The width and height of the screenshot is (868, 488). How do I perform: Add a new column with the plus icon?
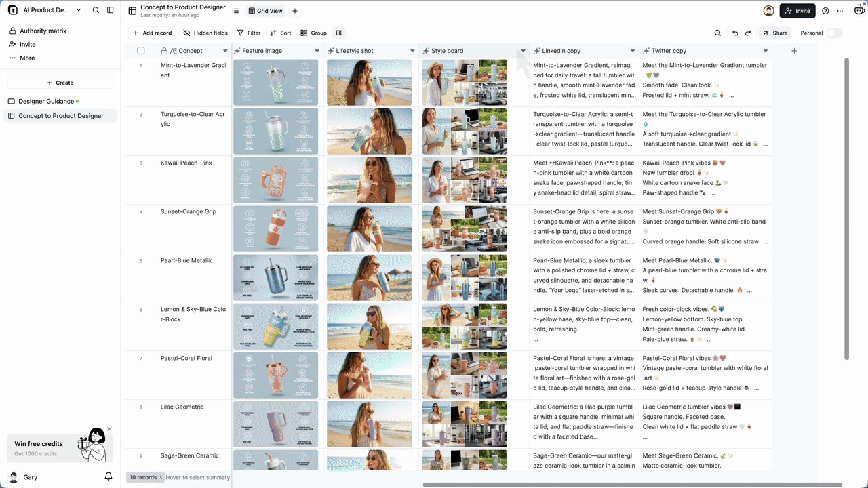coord(795,51)
